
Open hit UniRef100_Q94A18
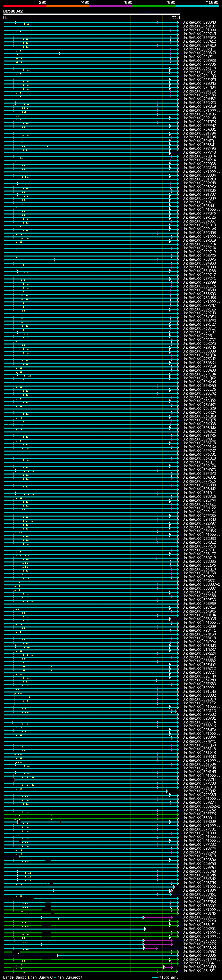[x=199, y=45]
